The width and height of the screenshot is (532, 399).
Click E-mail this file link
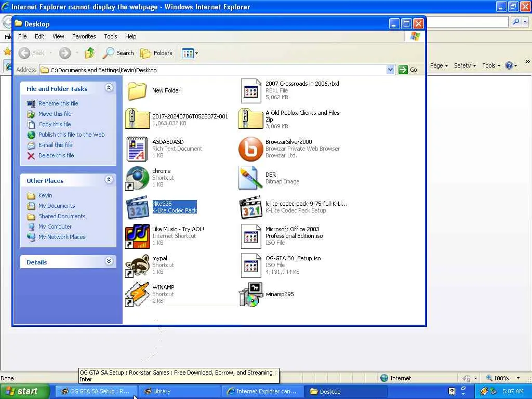[x=55, y=145]
